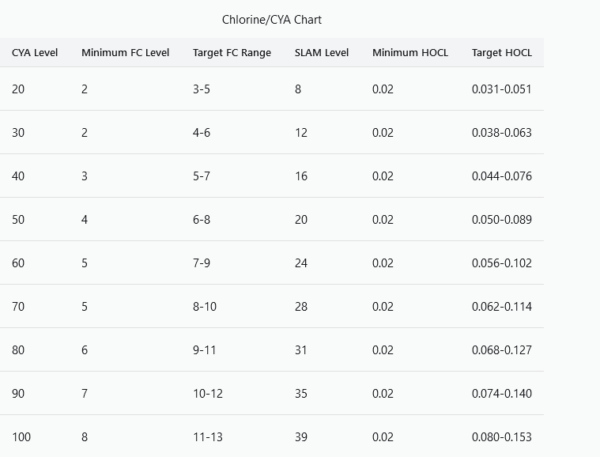Screen dimensions: 600x457
Task: Click SLAM Level value 16
Action: [302, 176]
